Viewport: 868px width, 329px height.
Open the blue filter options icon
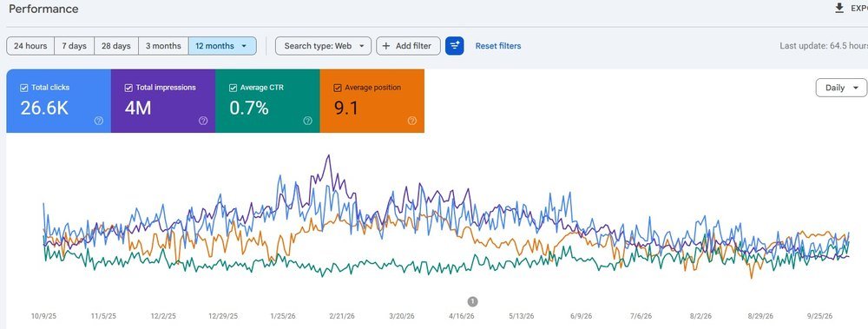coord(455,46)
